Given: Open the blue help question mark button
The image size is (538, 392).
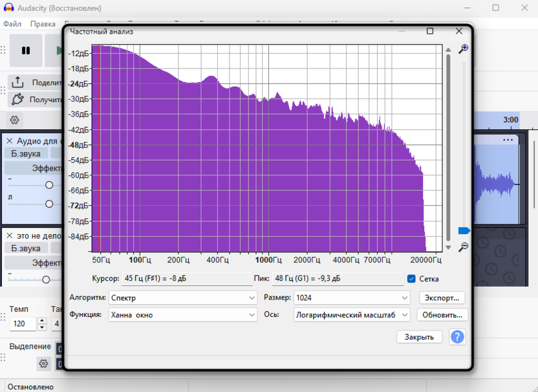Looking at the screenshot, I should [x=457, y=337].
